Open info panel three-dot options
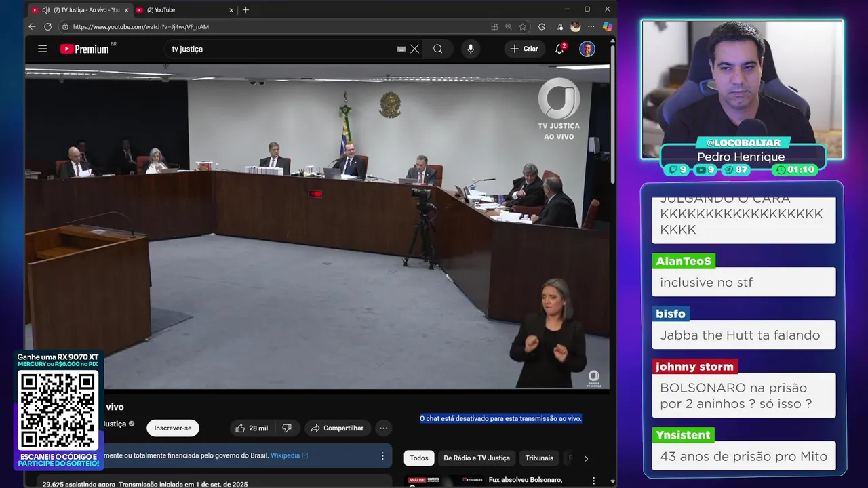 (x=382, y=455)
